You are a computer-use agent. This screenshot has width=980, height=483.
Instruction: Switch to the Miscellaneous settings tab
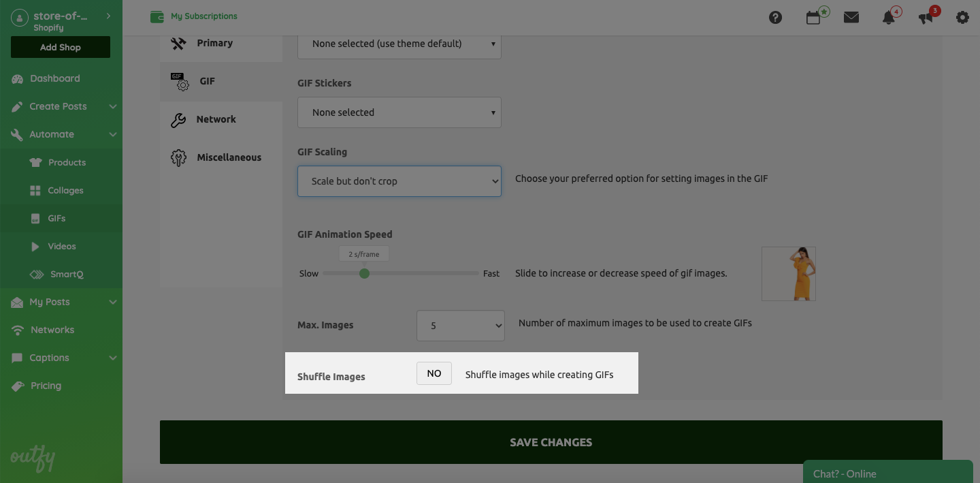[x=229, y=157]
